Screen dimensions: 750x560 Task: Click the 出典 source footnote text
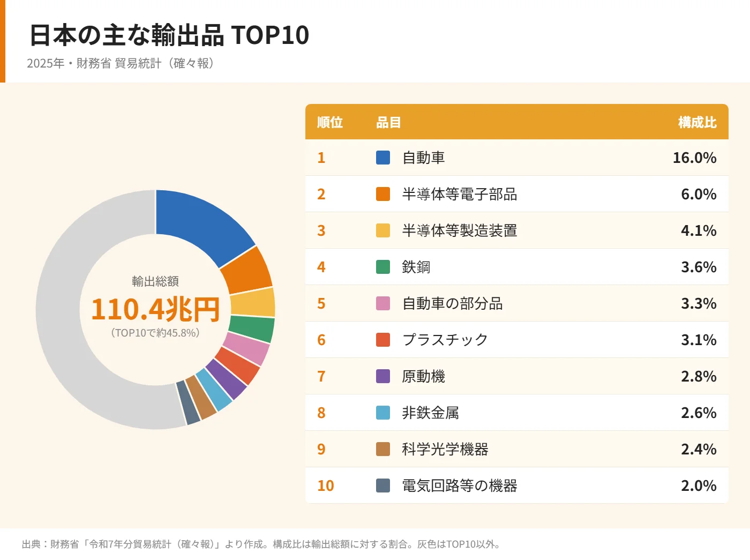[262, 544]
